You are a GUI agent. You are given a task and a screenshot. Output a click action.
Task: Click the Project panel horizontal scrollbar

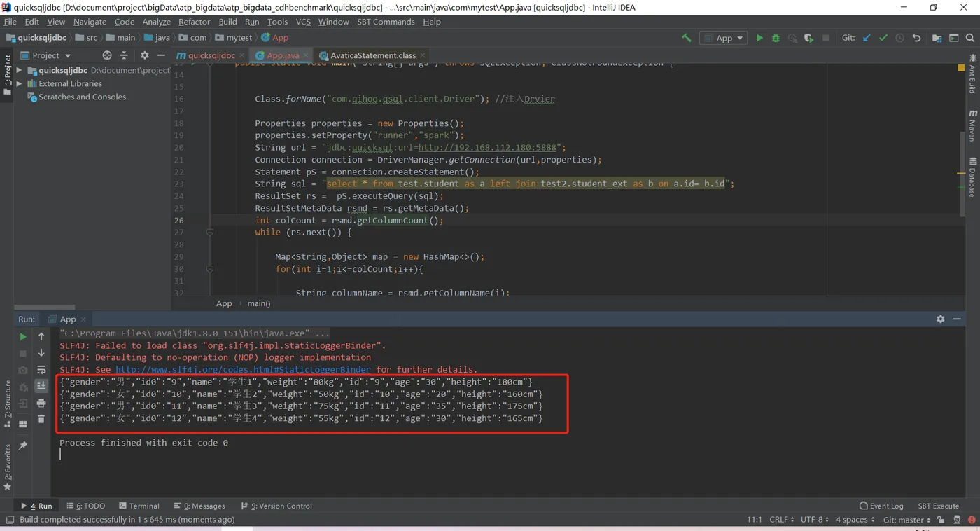(45, 307)
